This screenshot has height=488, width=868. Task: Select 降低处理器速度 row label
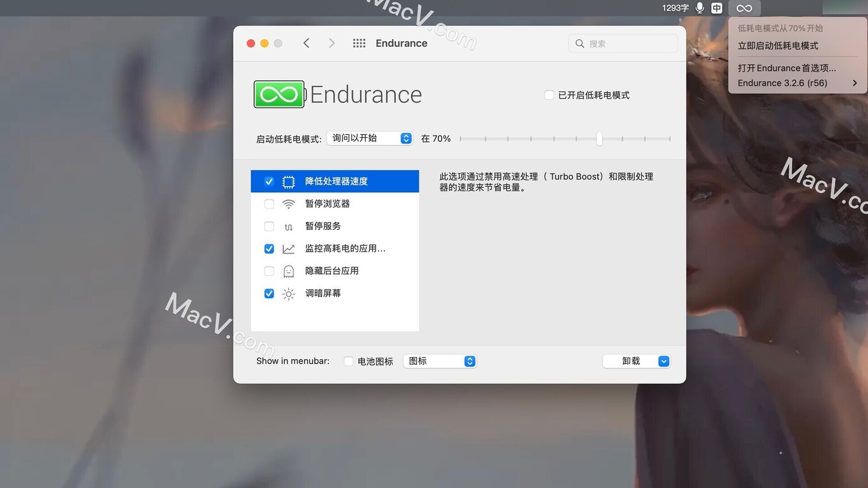(x=336, y=181)
